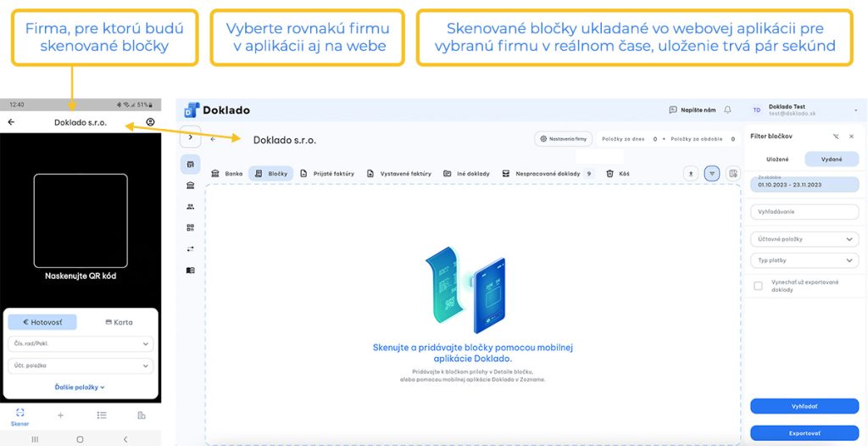Open the Banka tab
Screen dimensions: 868x446
pos(227,174)
